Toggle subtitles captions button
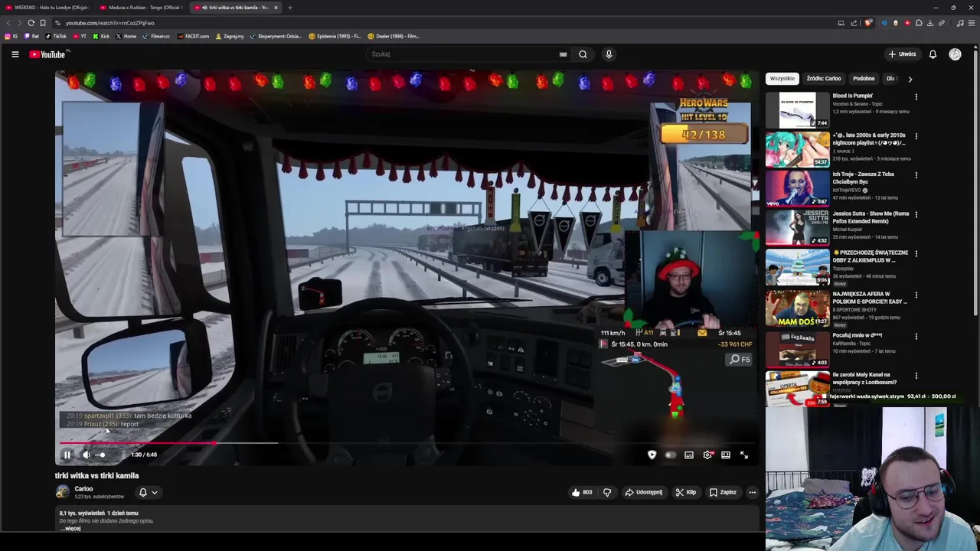 tap(689, 455)
